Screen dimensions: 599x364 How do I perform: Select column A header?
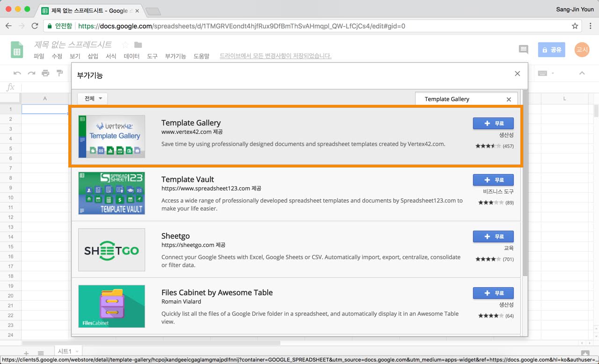click(x=45, y=98)
